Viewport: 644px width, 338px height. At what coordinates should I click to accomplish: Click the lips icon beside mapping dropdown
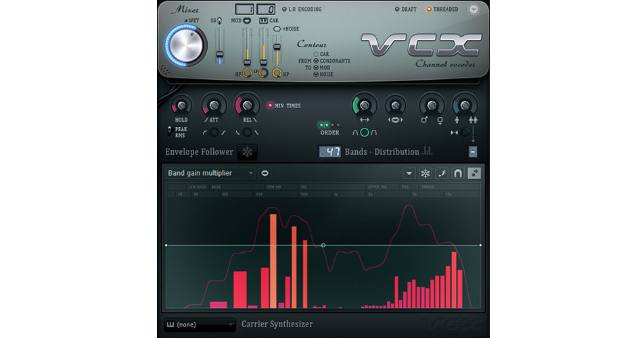(265, 173)
